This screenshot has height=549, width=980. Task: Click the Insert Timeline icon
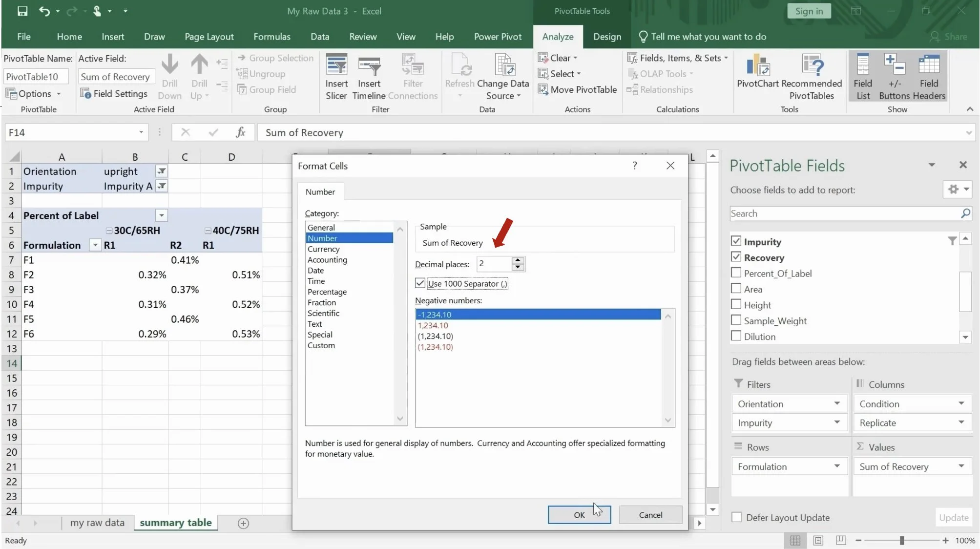(369, 66)
